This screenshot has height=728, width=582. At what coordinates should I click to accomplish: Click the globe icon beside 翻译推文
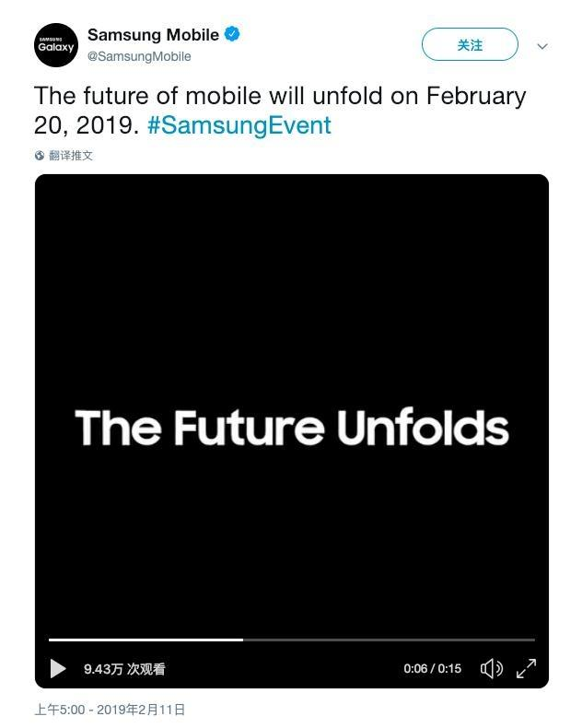click(40, 156)
